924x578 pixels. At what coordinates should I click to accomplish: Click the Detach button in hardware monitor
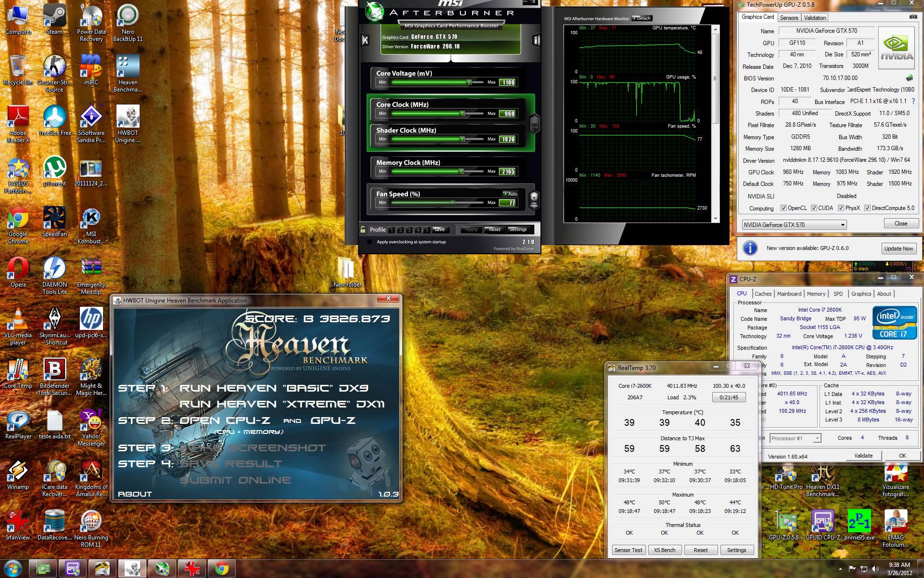point(642,18)
